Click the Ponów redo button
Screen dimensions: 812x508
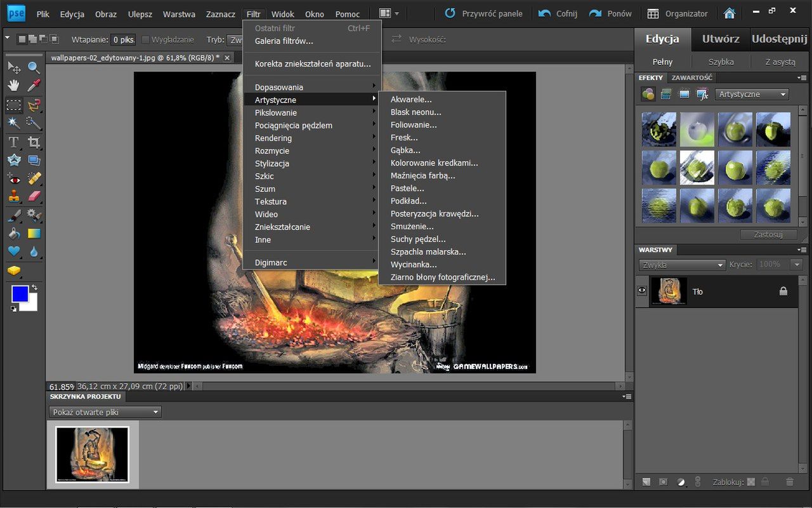coord(610,13)
